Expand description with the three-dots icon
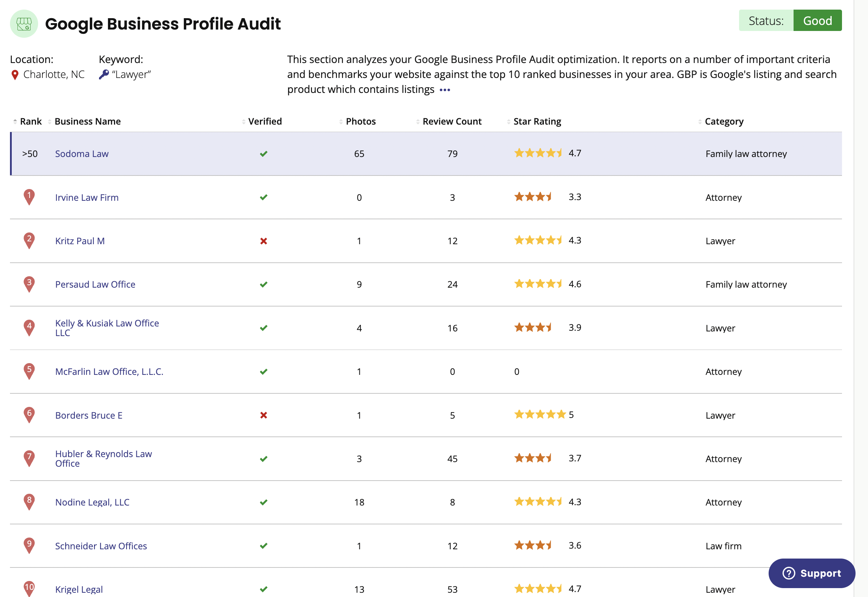Screen dimensions: 868x597 [x=445, y=90]
